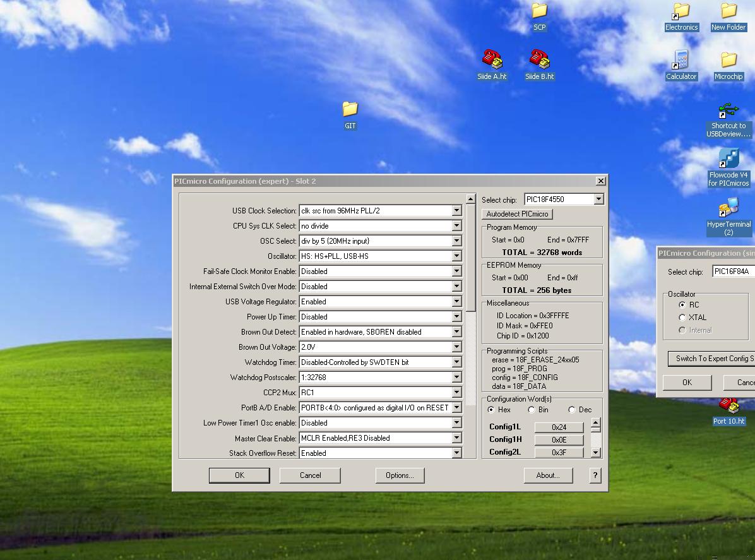Click the question mark help button
755x560 pixels.
[x=595, y=475]
